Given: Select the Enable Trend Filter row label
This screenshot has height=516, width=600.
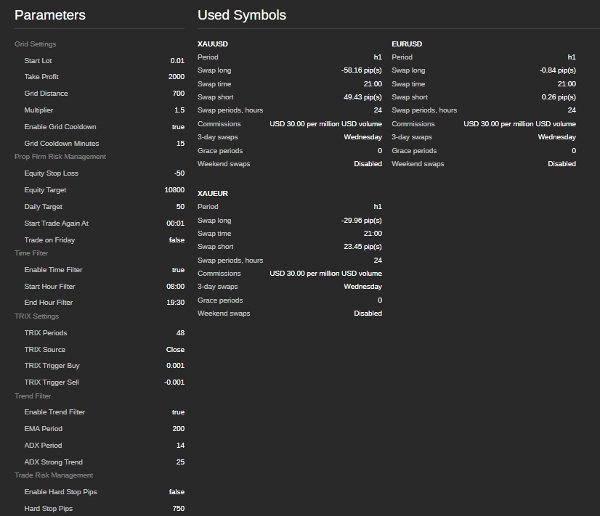Looking at the screenshot, I should click(x=55, y=412).
